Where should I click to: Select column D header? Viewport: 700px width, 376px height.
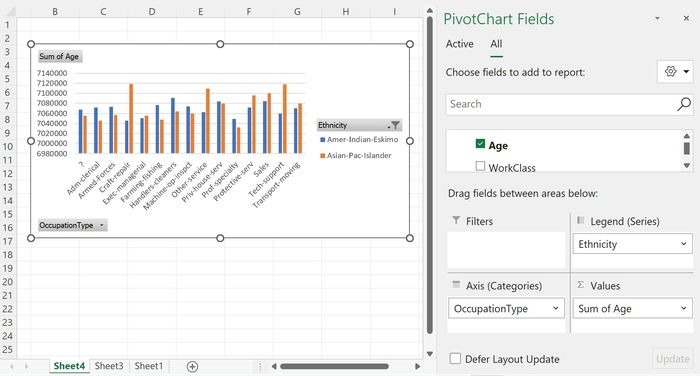click(152, 12)
